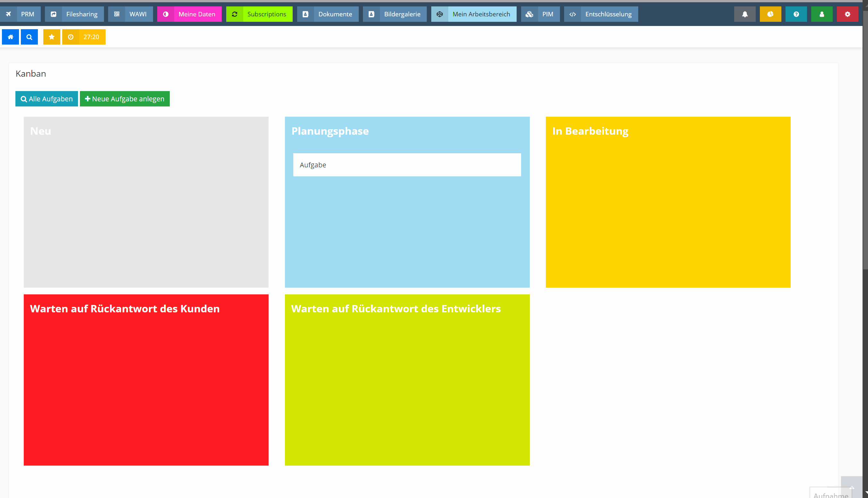Click the green user profile icon
The height and width of the screenshot is (498, 868).
821,14
